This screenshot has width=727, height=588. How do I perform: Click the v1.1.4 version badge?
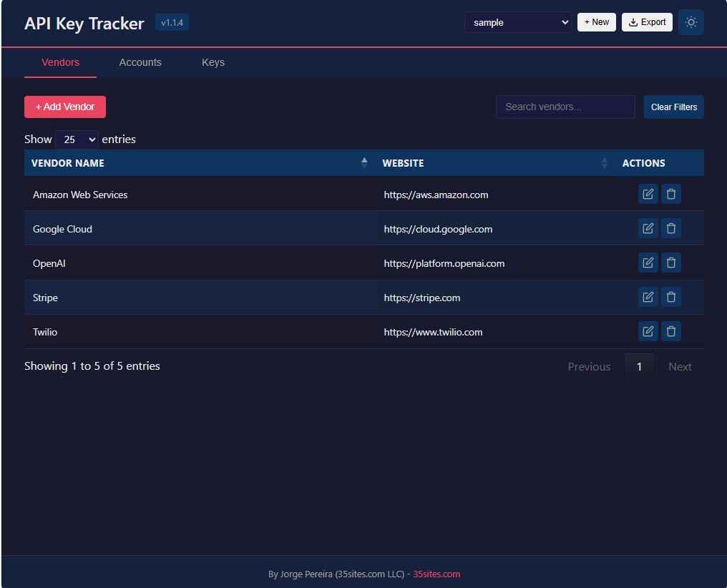[x=172, y=23]
